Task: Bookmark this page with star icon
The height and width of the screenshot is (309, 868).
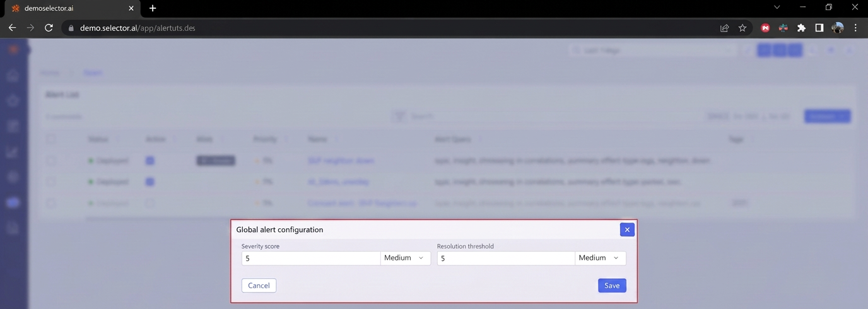Action: (x=742, y=28)
